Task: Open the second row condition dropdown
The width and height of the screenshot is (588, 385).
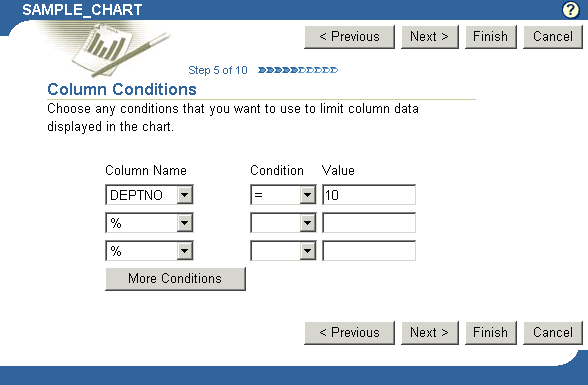Action: 283,223
